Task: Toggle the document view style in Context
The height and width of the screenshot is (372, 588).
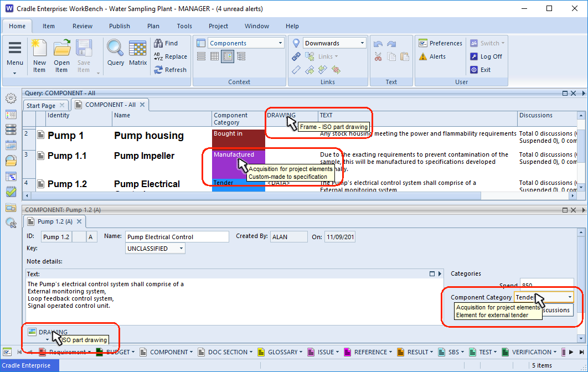Action: coord(228,56)
